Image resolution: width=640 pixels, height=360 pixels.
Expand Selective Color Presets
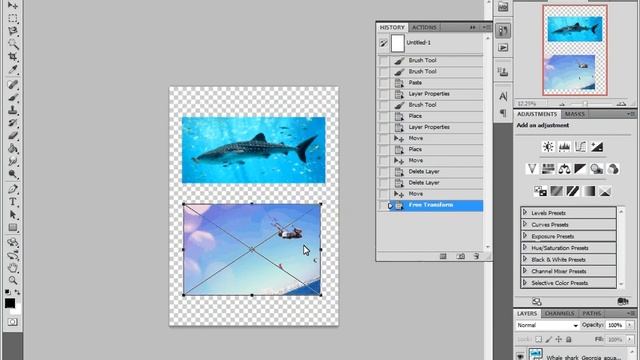525,282
